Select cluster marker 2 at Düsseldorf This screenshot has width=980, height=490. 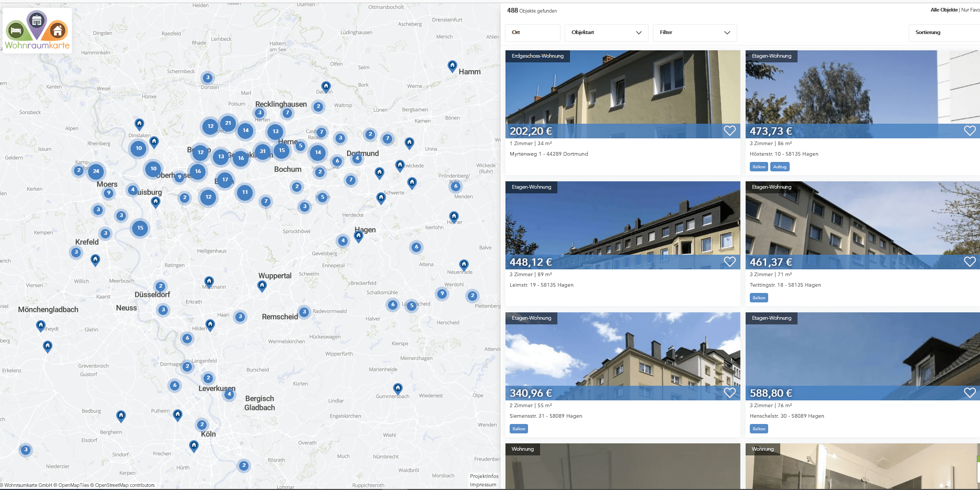160,286
